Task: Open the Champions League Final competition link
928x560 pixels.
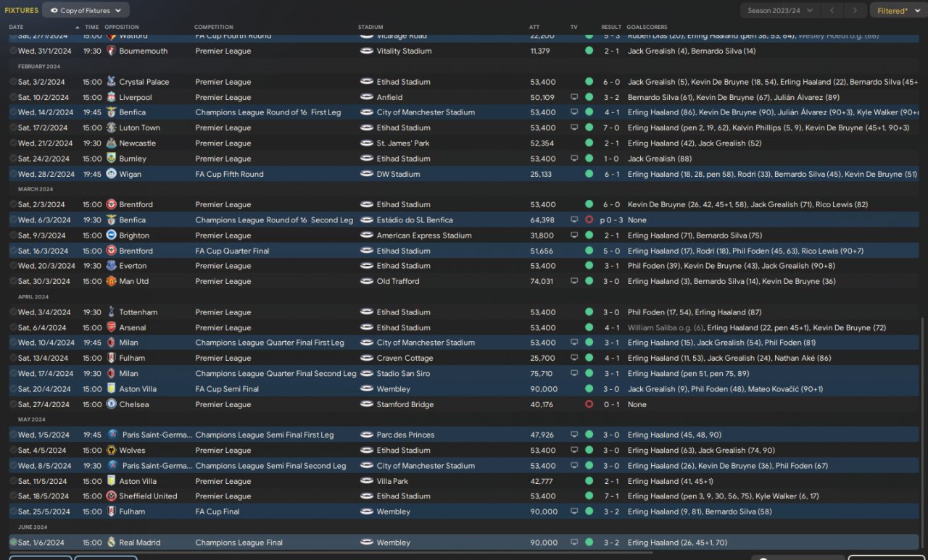Action: (x=239, y=543)
